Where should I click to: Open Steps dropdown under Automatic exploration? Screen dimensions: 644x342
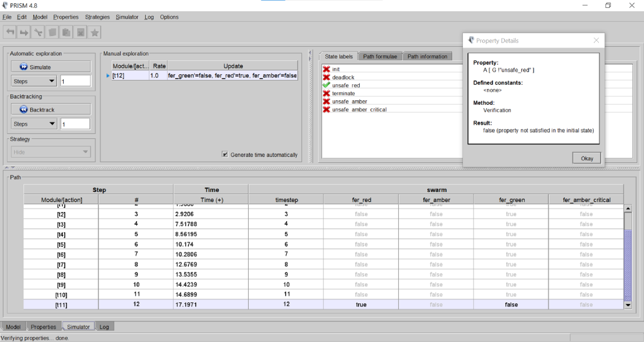point(34,81)
